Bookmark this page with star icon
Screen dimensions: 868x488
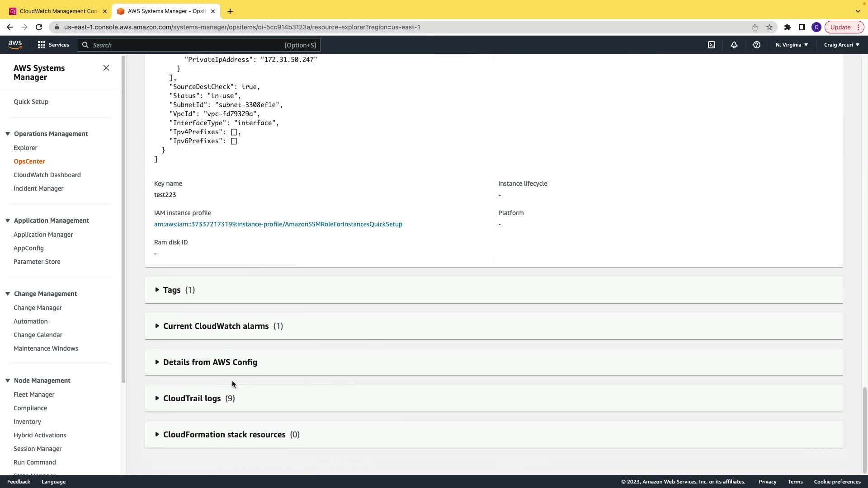(769, 27)
